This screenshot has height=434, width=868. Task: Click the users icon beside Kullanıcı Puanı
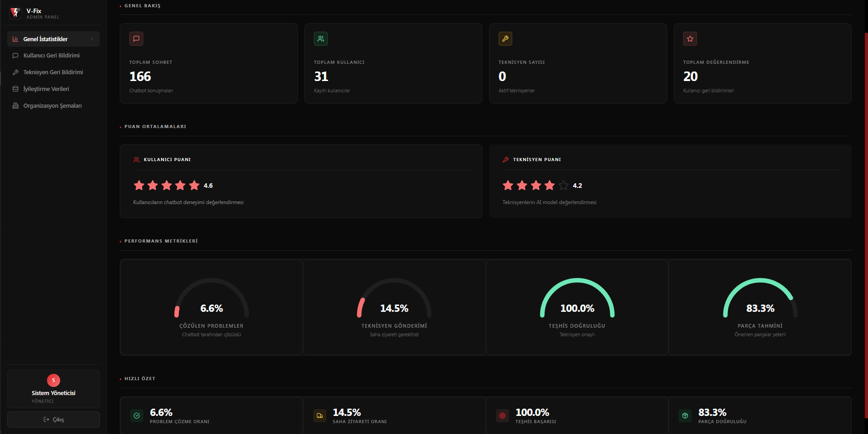[x=137, y=160]
